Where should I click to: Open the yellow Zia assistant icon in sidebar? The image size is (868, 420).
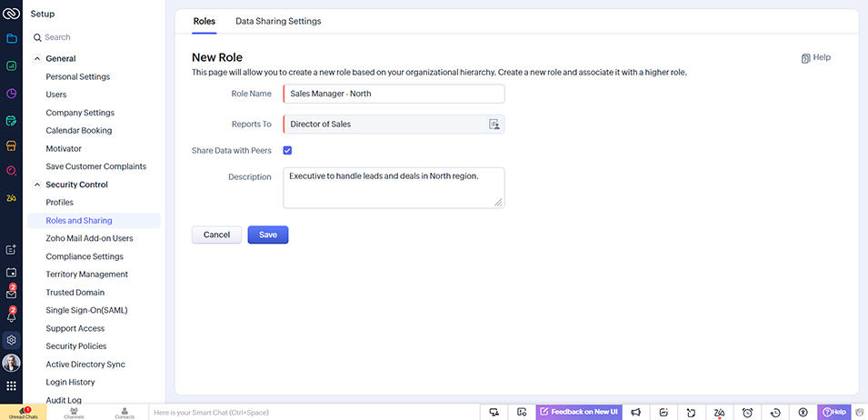pyautogui.click(x=11, y=197)
